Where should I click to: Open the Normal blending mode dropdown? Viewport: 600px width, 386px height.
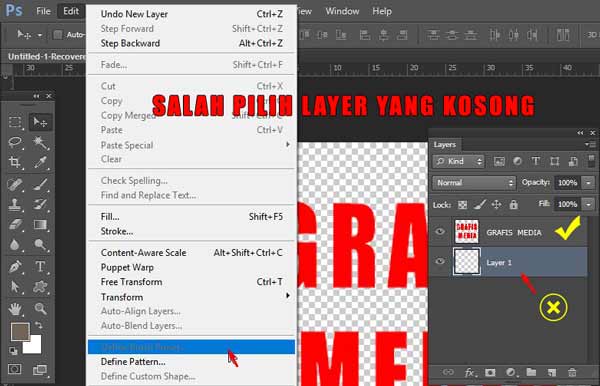click(474, 183)
